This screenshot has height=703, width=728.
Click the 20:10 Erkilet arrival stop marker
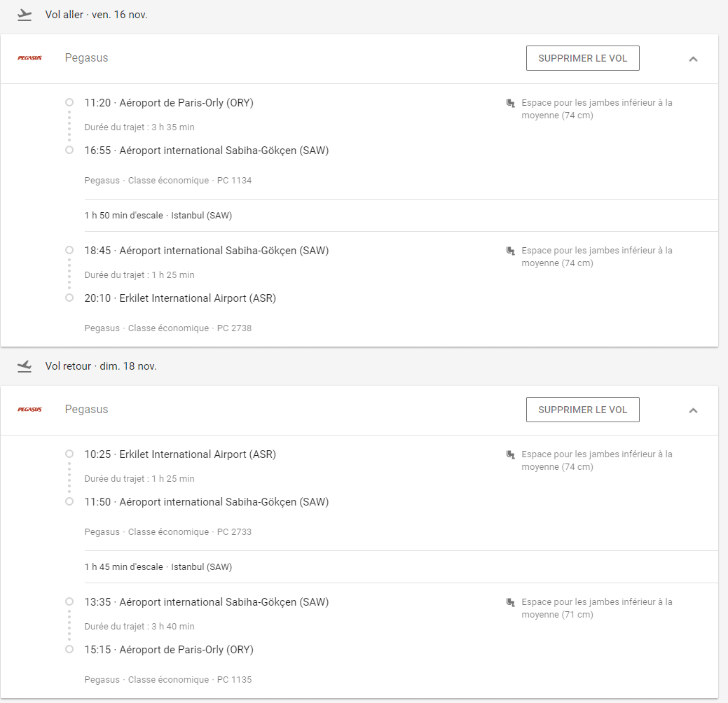click(69, 298)
